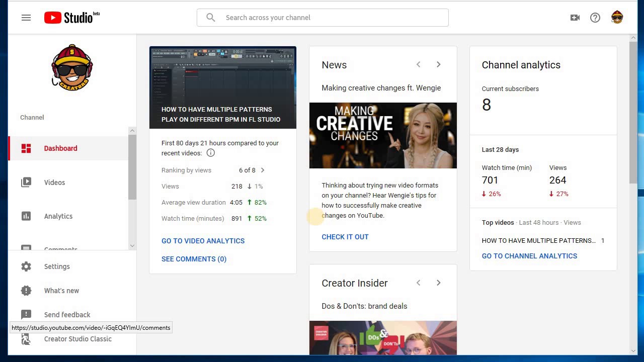The width and height of the screenshot is (644, 362).
Task: Click the Create video camera icon
Action: 575,18
